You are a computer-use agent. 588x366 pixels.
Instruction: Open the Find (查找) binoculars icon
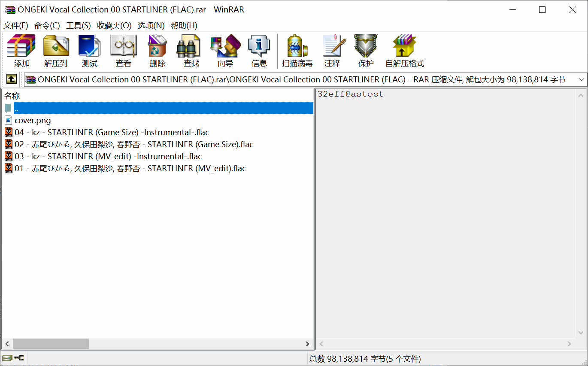(x=191, y=51)
